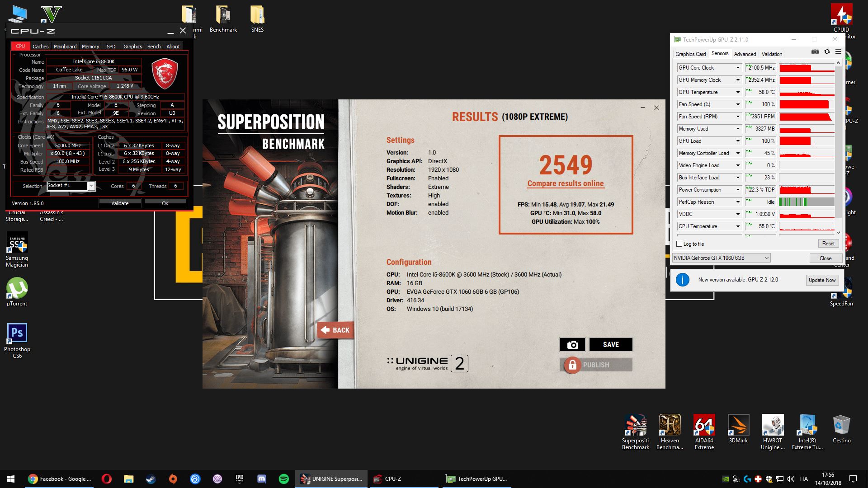Click the GPU Load graph in GPU-Z

(807, 141)
